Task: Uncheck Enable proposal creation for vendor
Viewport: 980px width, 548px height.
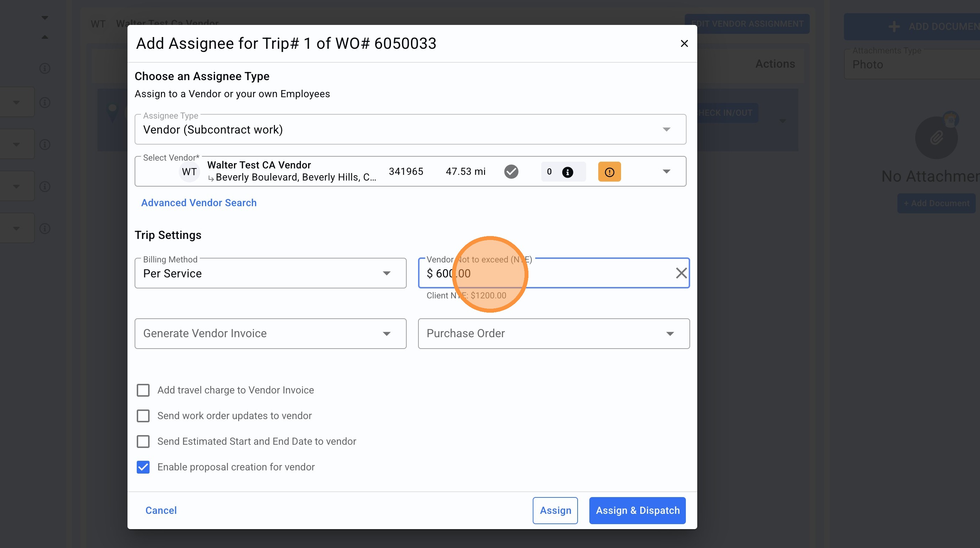Action: [x=143, y=467]
